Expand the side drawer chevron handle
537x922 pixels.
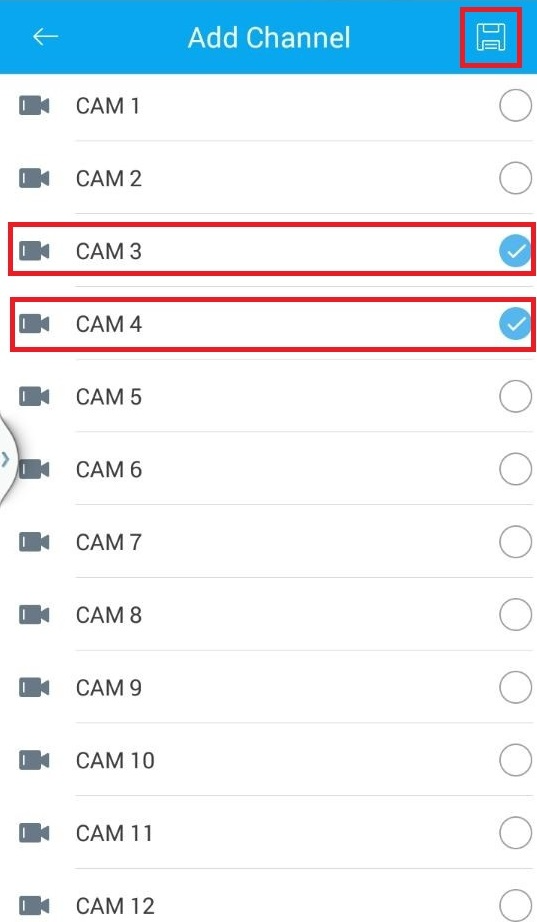[x=7, y=459]
